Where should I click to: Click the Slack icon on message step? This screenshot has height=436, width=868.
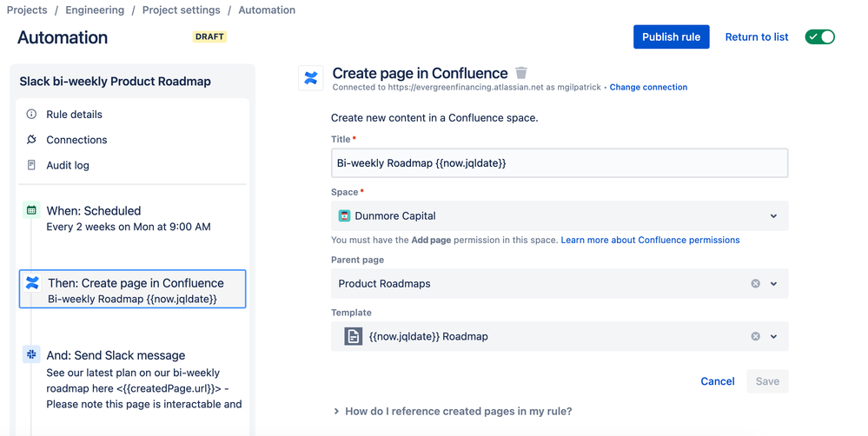32,354
